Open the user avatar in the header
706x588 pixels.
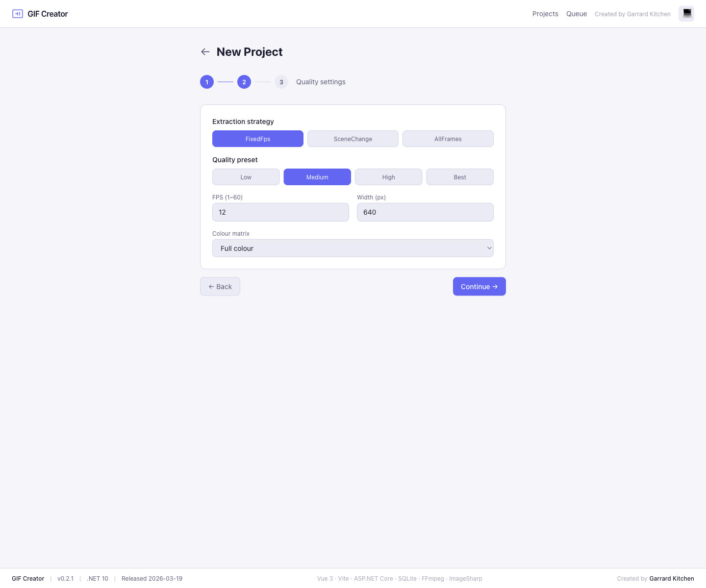[x=686, y=14]
